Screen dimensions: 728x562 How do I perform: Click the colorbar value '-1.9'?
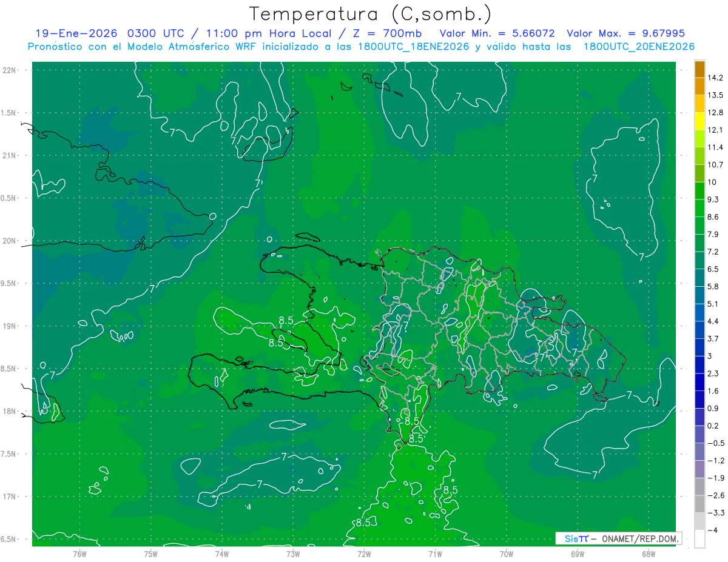(716, 478)
